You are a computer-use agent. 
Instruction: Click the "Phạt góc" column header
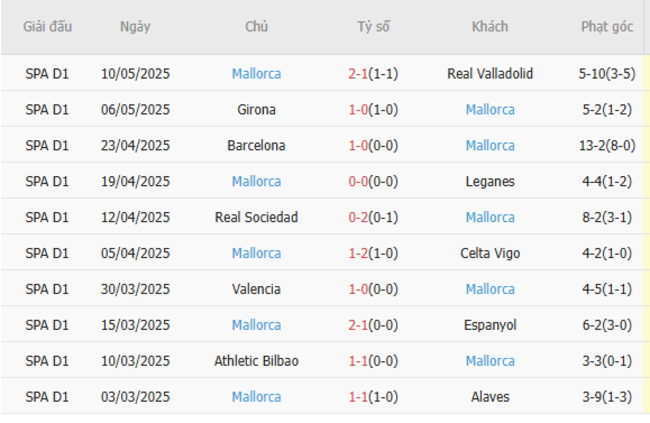[607, 27]
